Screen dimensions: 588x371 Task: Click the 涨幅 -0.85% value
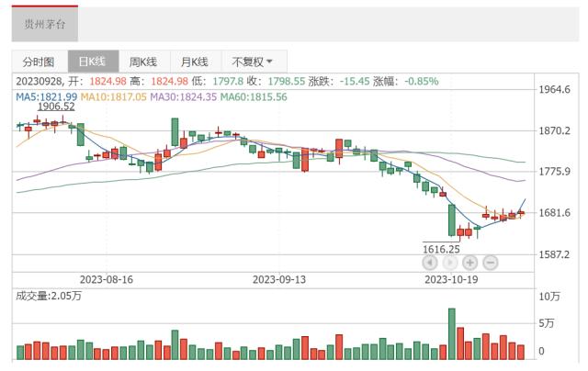click(x=421, y=82)
